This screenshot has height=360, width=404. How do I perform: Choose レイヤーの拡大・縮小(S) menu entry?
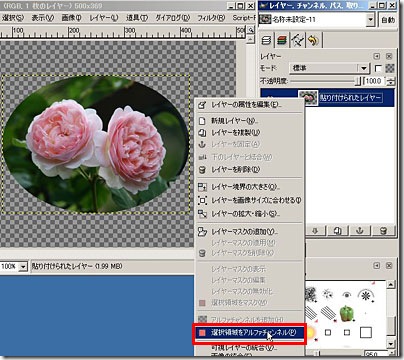249,214
